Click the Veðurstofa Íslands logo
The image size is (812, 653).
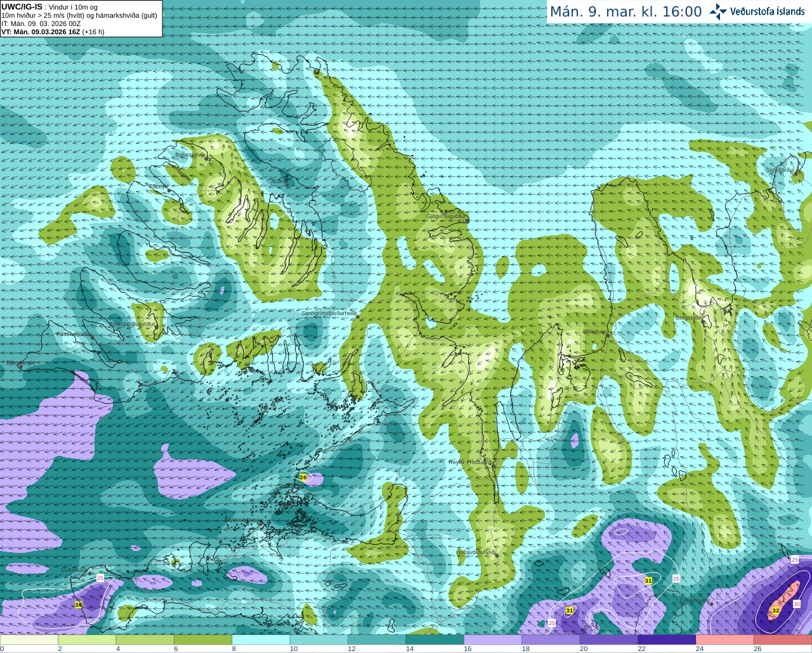[x=756, y=11]
